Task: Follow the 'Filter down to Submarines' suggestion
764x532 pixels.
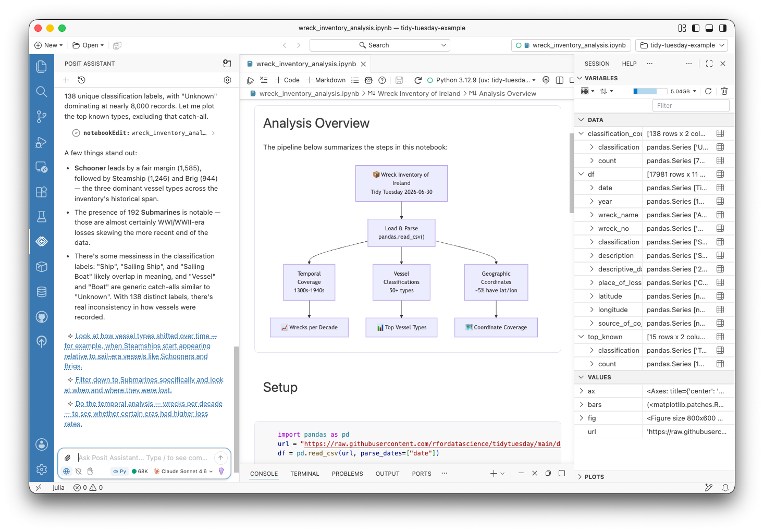Action: pos(144,385)
